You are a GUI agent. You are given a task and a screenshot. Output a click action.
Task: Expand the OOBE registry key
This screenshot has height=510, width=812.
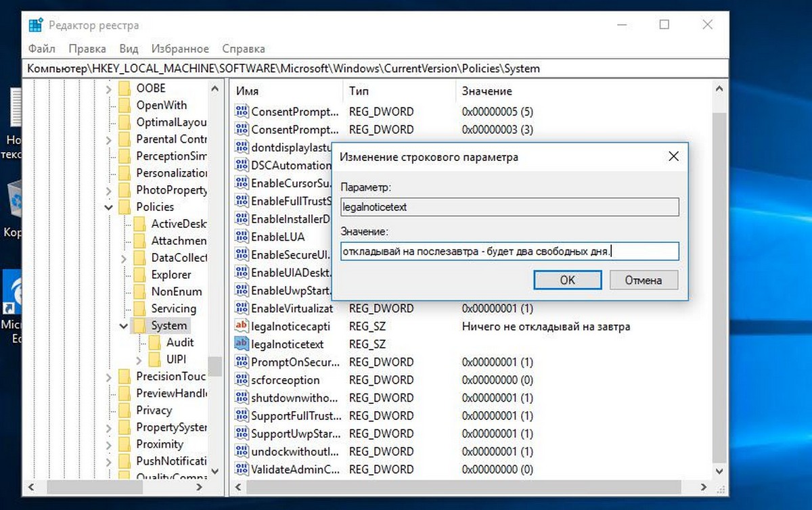point(109,88)
